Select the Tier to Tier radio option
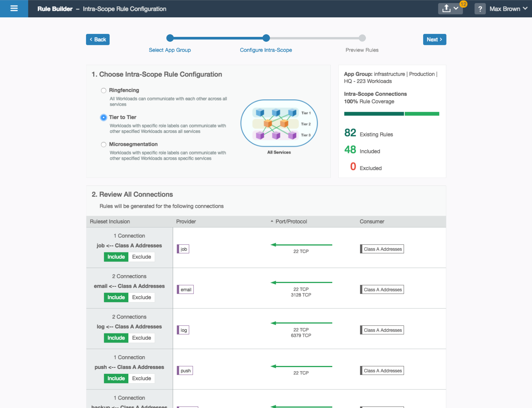Image resolution: width=532 pixels, height=408 pixels. coord(103,117)
